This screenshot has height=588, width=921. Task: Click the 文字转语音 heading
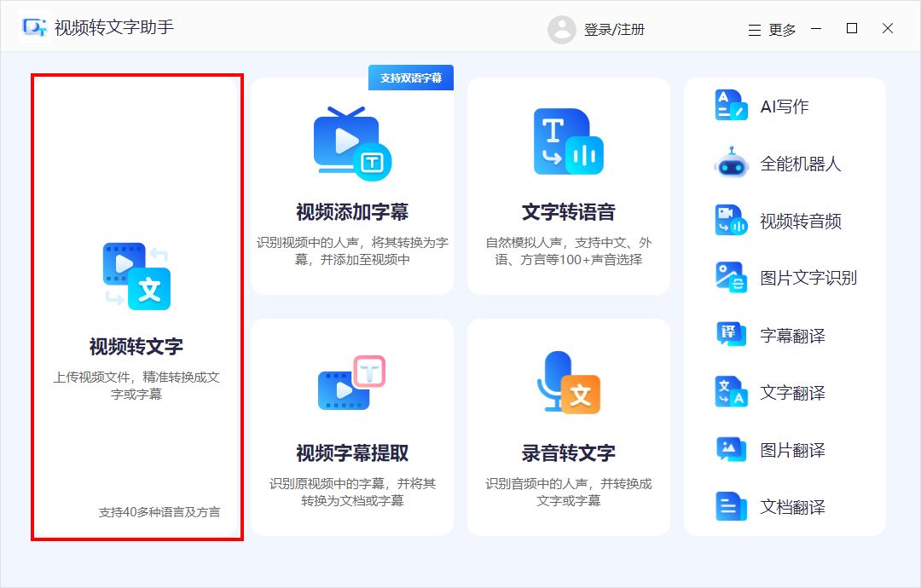click(x=568, y=212)
